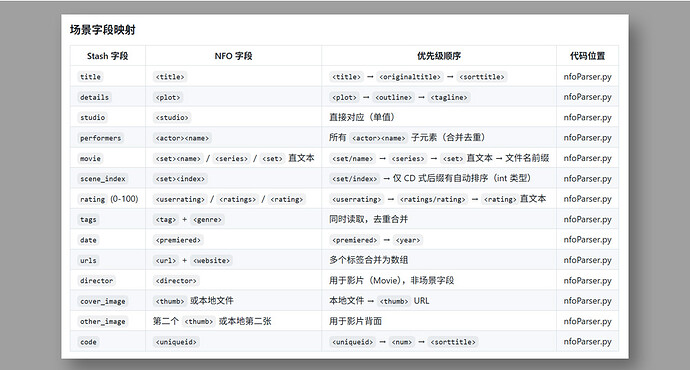Viewport: 690px width, 370px height.
Task: Select <num> tag in the code row
Action: [402, 342]
